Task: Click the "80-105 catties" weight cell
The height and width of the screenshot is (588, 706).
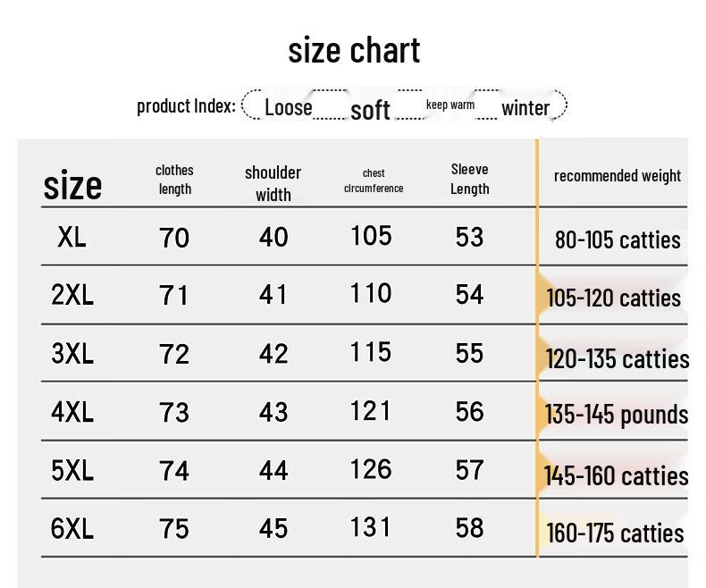Action: [617, 239]
